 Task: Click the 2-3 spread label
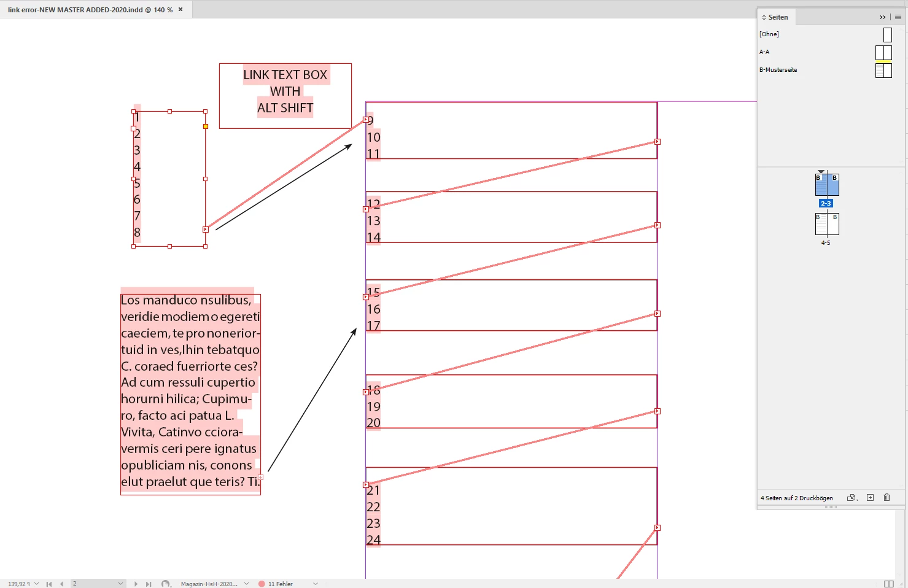click(826, 203)
